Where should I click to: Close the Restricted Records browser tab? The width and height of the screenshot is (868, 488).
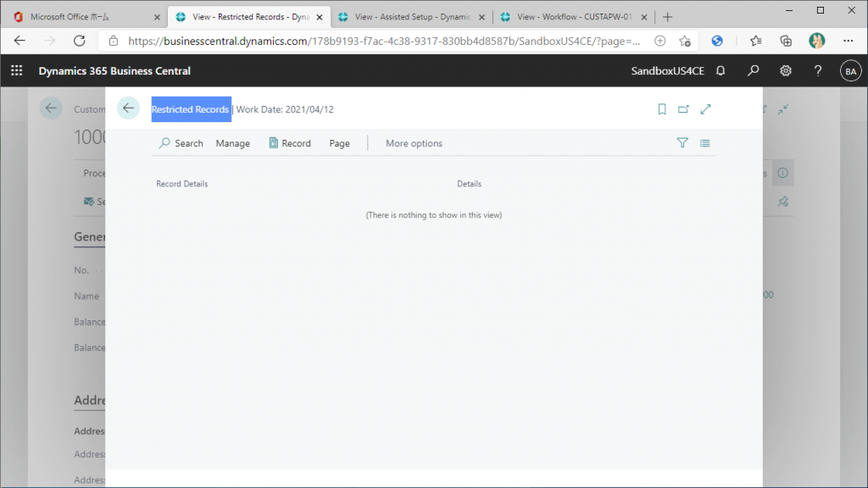(x=320, y=17)
